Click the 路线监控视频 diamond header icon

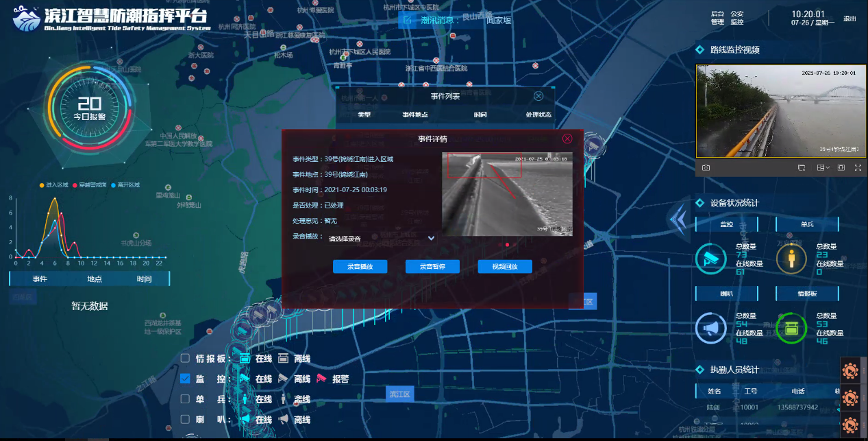(x=699, y=49)
